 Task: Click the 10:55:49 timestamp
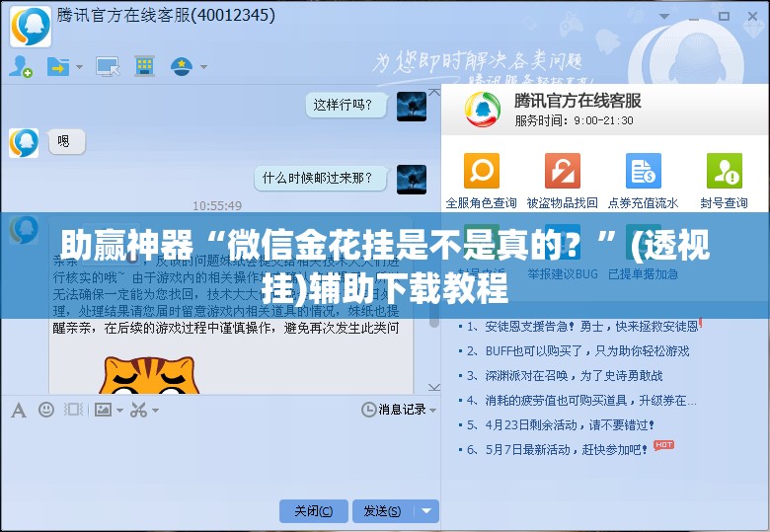(217, 205)
